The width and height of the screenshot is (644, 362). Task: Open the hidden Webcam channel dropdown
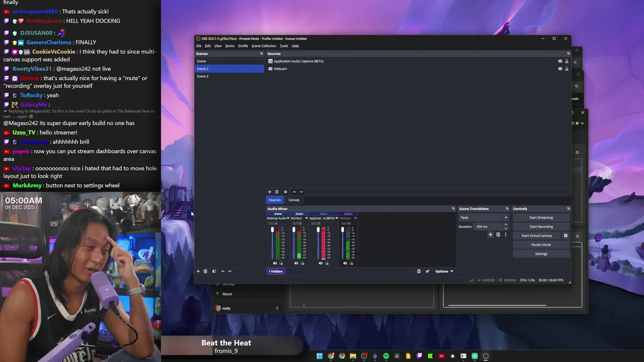355,218
